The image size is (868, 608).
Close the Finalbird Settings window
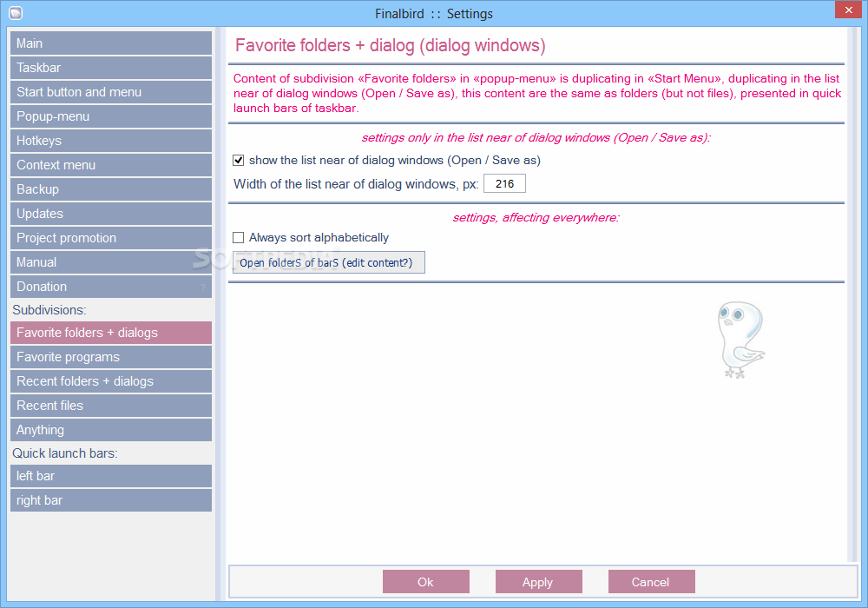click(x=849, y=10)
